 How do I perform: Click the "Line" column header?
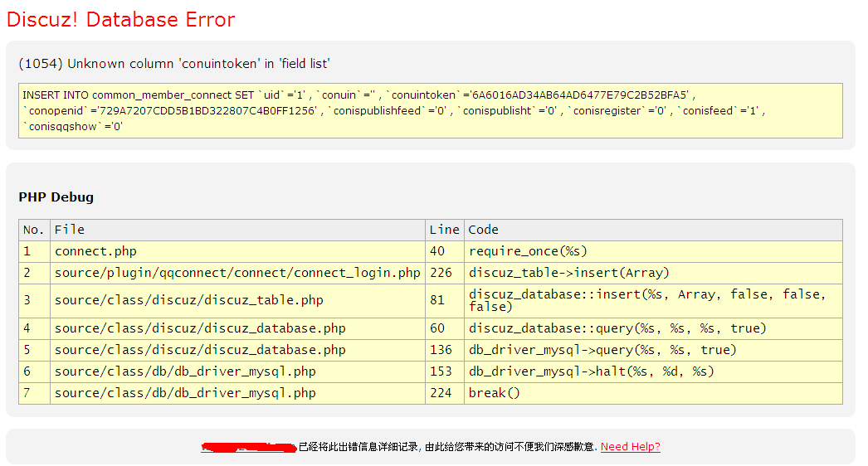444,230
